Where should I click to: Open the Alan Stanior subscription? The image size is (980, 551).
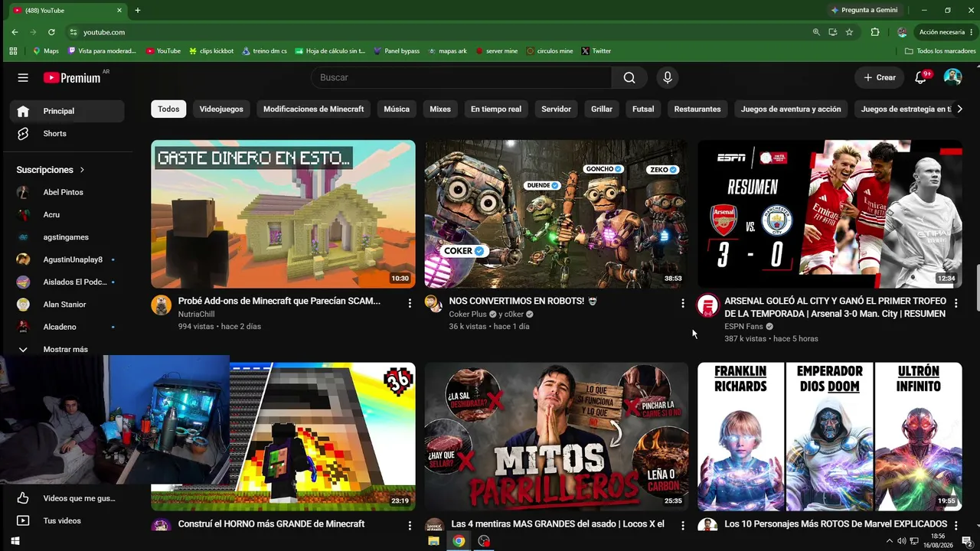(x=67, y=305)
